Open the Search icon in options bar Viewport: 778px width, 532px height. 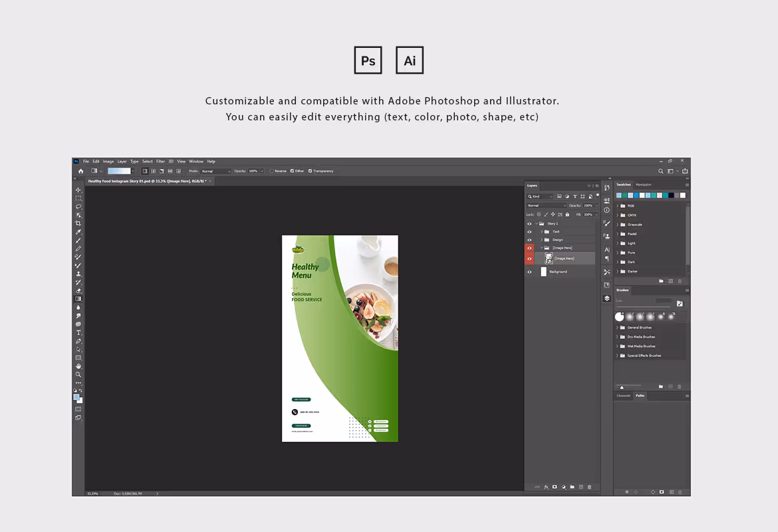(660, 171)
